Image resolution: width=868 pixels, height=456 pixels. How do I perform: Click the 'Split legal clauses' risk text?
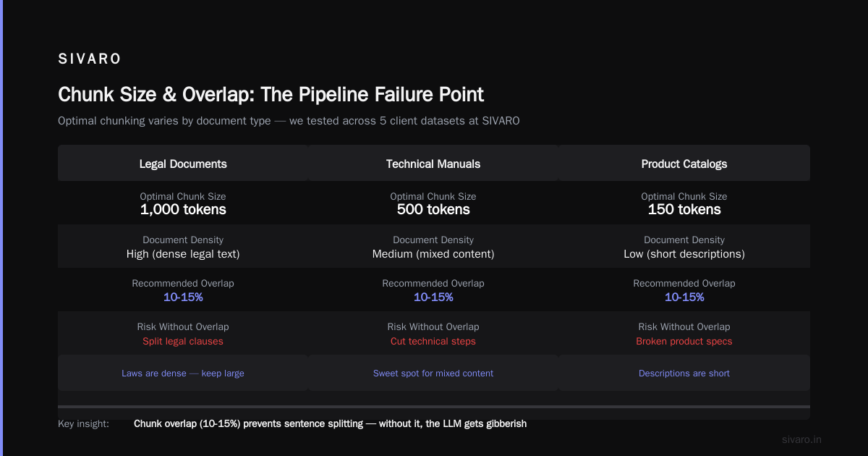(x=183, y=341)
